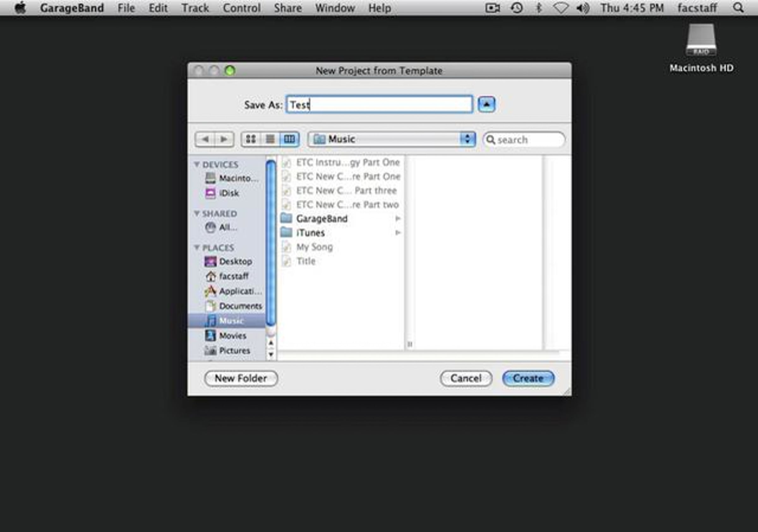
Task: Click the Create button
Action: pos(528,378)
